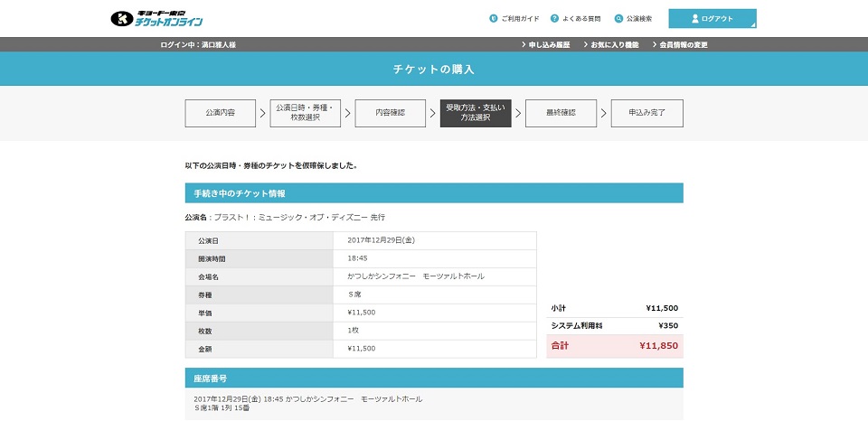Go back to the 内容確認 step
Image resolution: width=868 pixels, height=421 pixels.
click(391, 113)
